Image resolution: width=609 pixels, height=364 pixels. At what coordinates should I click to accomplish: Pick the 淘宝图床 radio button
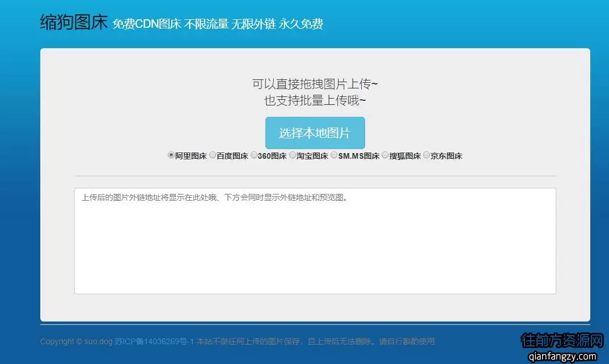(293, 155)
